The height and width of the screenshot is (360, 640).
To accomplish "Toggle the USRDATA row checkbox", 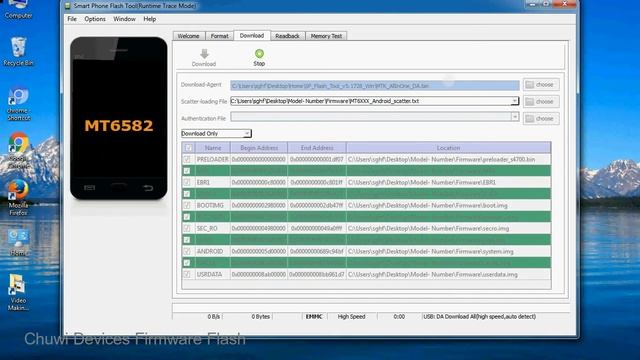I will point(187,275).
